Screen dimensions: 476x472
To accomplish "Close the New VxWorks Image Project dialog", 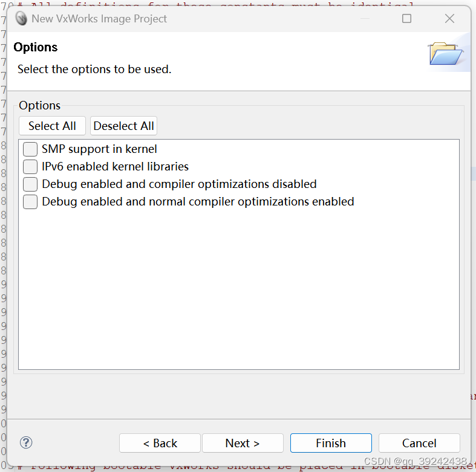I will click(x=449, y=19).
